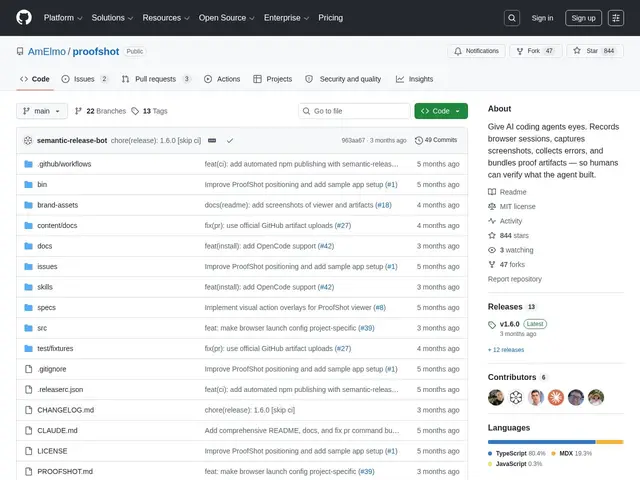The image size is (640, 480).
Task: Open the green Code dropdown
Action: (x=441, y=111)
